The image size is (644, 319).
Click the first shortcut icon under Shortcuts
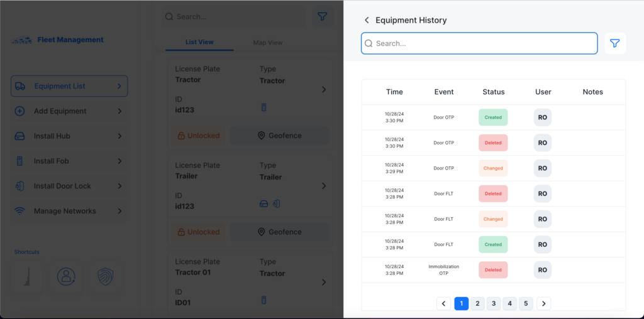coord(26,276)
